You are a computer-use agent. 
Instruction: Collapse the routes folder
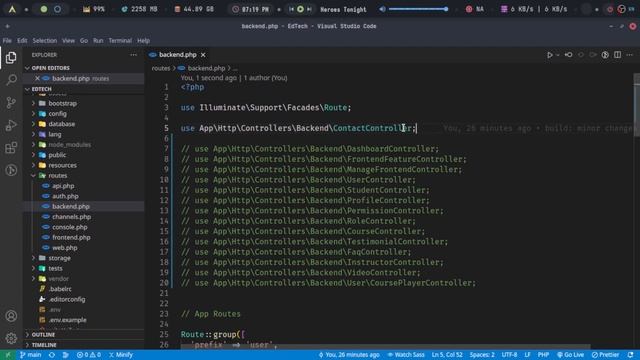click(x=58, y=176)
